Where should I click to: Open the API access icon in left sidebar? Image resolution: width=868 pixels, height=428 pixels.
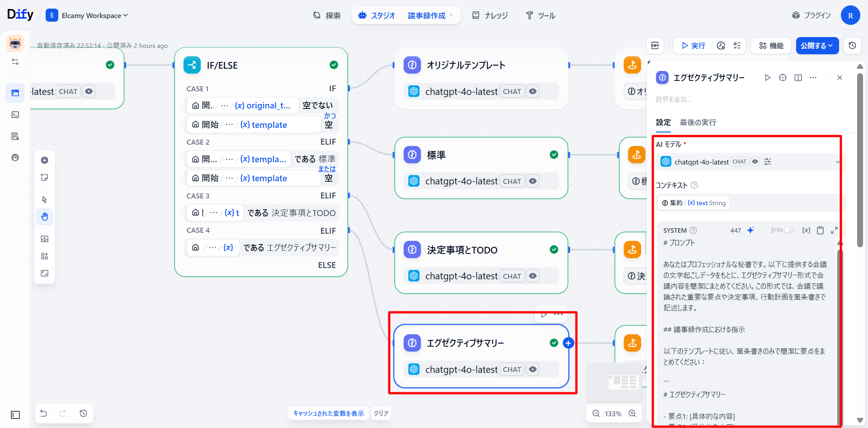click(15, 115)
